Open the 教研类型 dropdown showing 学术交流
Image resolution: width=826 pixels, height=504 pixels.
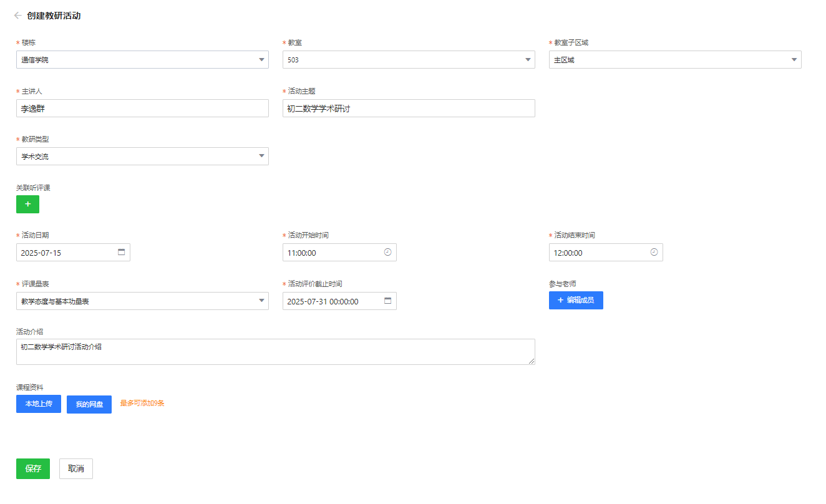click(142, 157)
